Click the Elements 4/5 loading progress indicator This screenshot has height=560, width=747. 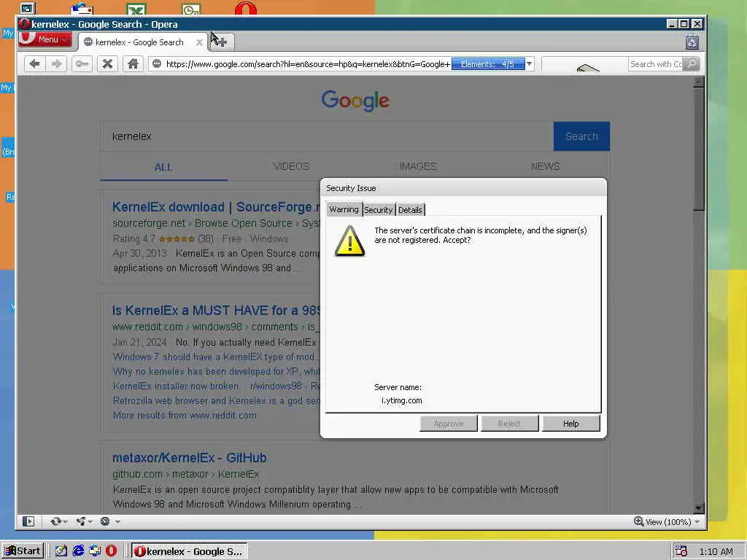[x=488, y=64]
